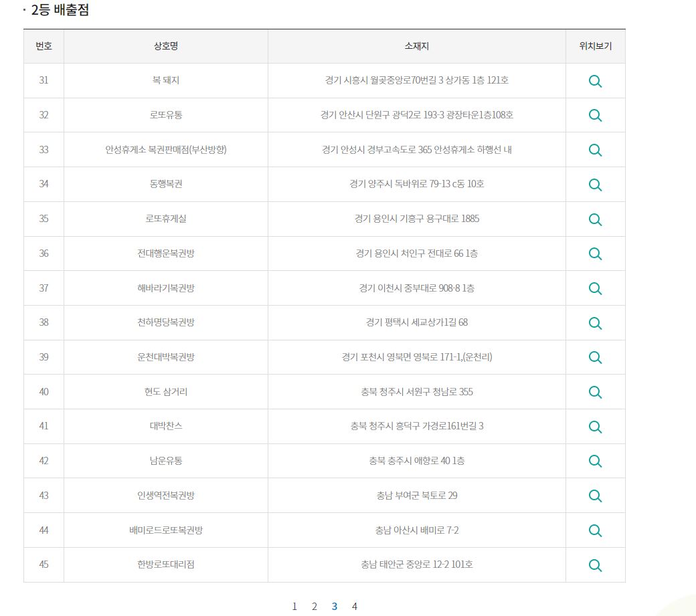This screenshot has height=616, width=696.
Task: Select store name 동행복권
Action: (x=166, y=184)
